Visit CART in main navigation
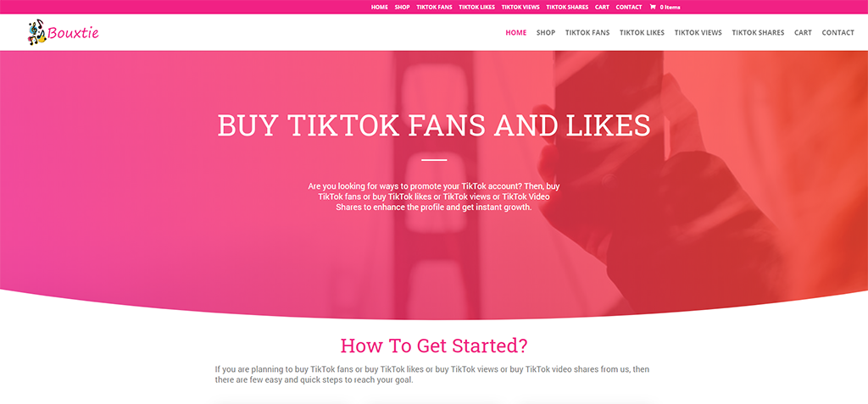 click(x=803, y=33)
